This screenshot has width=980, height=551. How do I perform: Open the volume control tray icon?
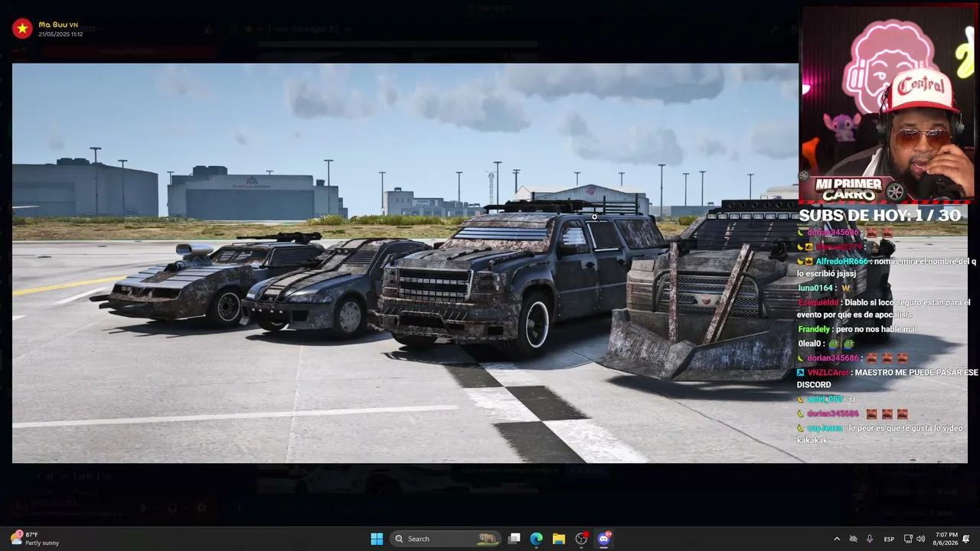click(x=921, y=539)
